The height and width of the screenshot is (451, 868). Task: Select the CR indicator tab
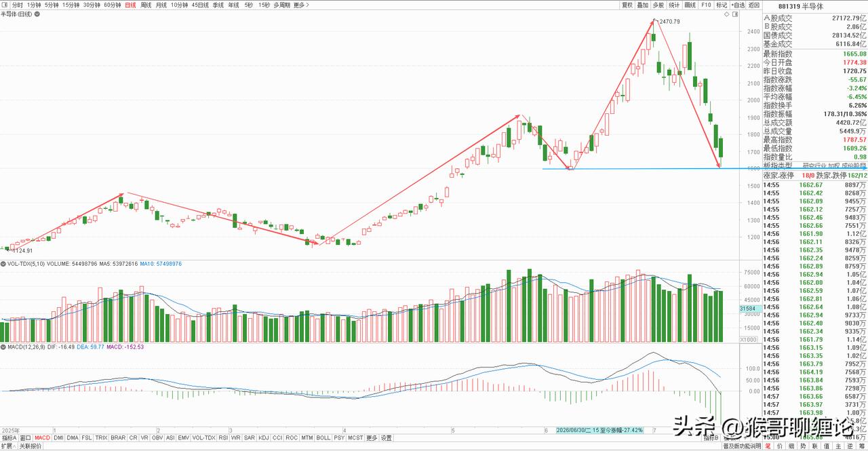point(134,437)
